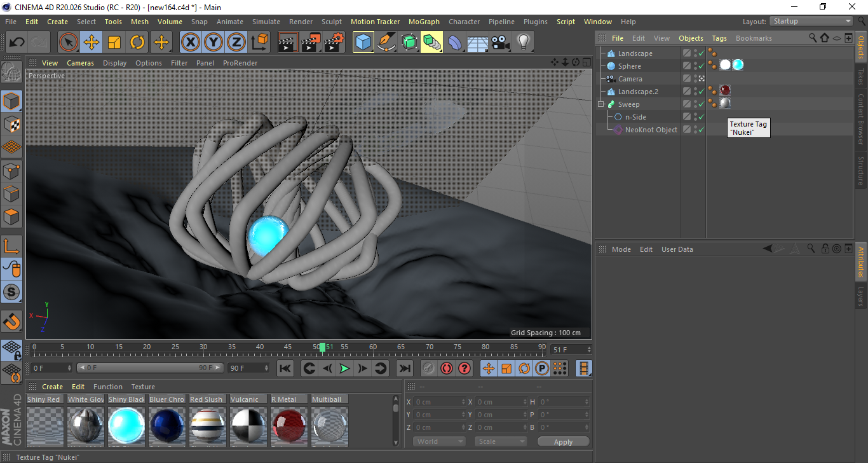
Task: Click X position field stepper arrows
Action: [463, 402]
